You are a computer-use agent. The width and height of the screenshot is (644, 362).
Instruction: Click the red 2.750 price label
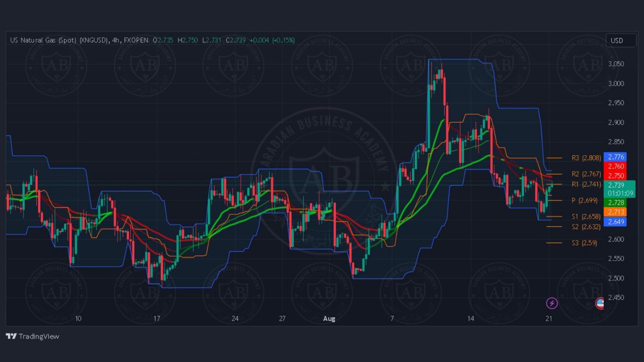tap(615, 176)
